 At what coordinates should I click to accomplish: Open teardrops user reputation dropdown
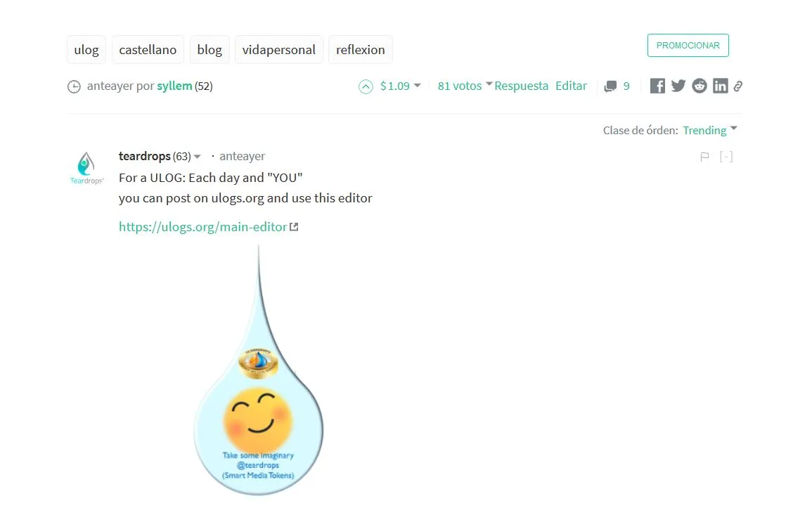coord(198,157)
